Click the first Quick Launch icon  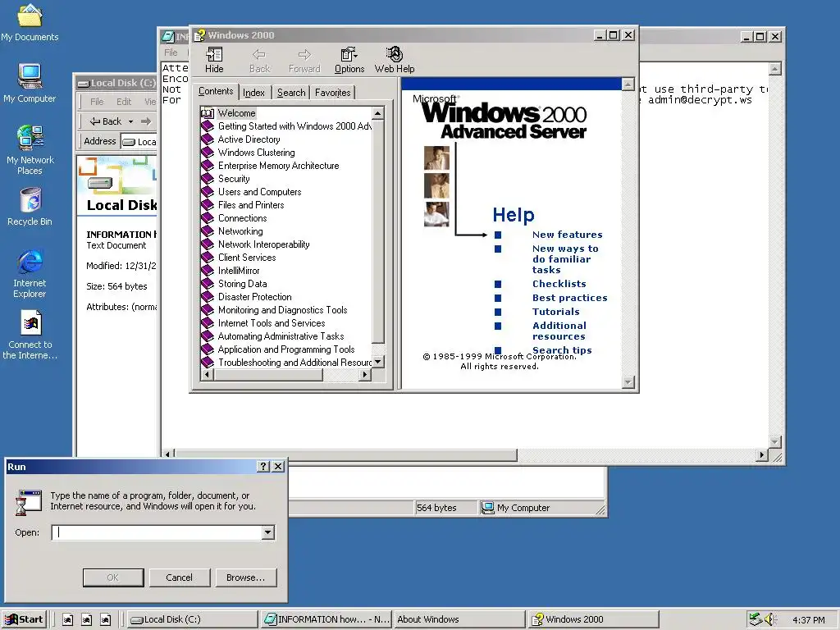(67, 620)
